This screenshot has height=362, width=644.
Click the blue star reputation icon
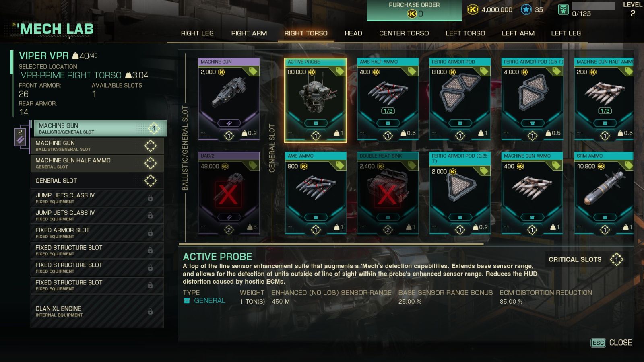point(526,10)
